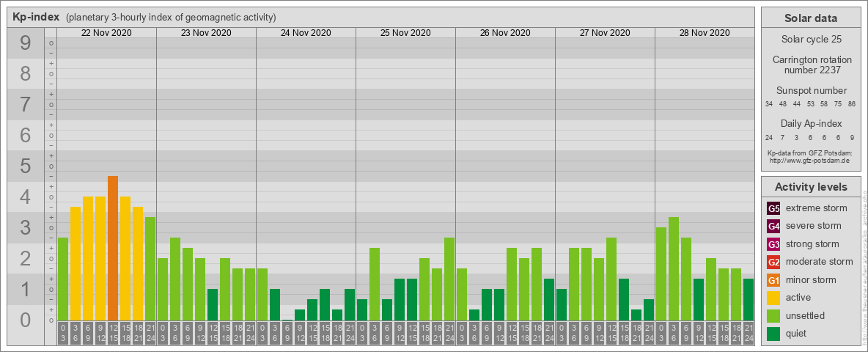Click the large Kp scale number 9
The height and width of the screenshot is (352, 868).
[26, 43]
